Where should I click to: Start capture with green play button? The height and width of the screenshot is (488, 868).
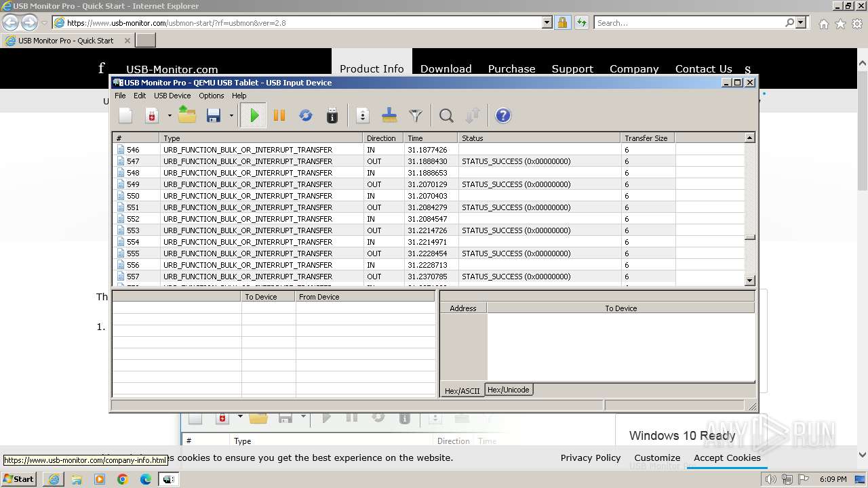tap(254, 116)
